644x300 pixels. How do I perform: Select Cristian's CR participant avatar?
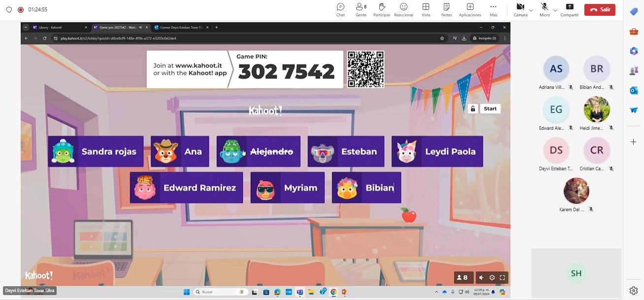[597, 150]
